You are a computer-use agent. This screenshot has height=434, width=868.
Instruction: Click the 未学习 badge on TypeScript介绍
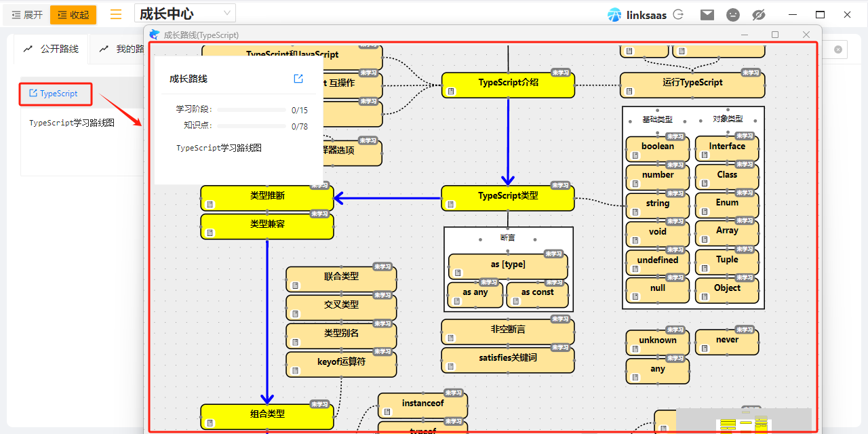pos(560,73)
